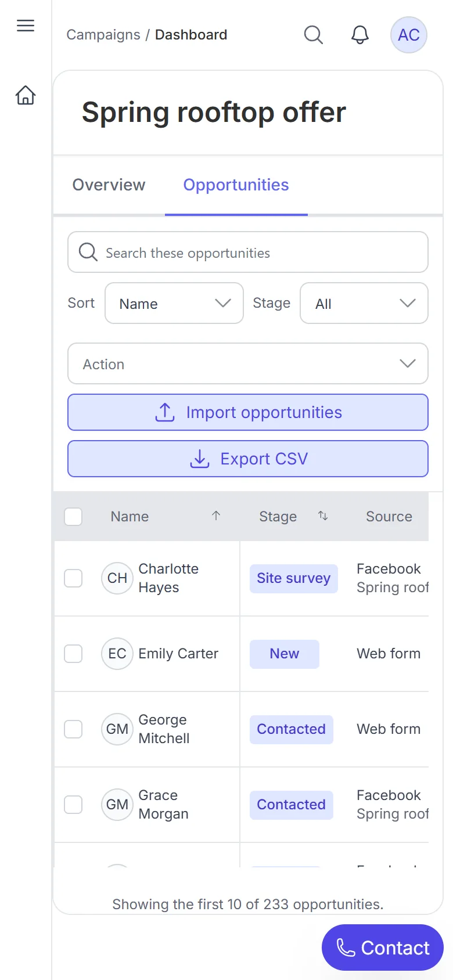Open the Sort Name dropdown
Image resolution: width=453 pixels, height=980 pixels.
pyautogui.click(x=174, y=303)
